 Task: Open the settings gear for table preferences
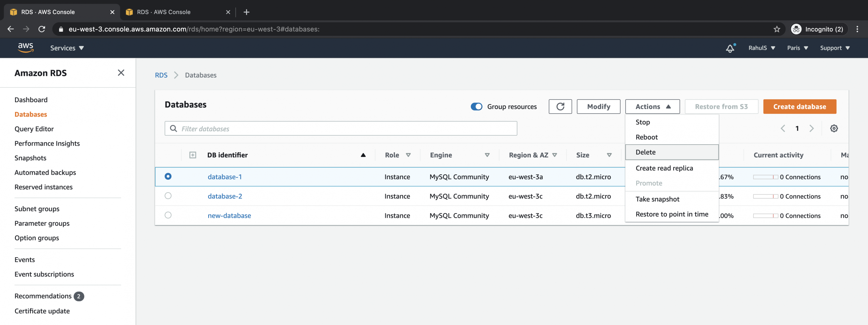(x=834, y=128)
